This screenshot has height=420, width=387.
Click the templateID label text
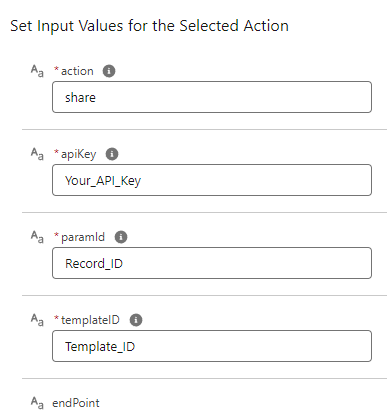90,320
